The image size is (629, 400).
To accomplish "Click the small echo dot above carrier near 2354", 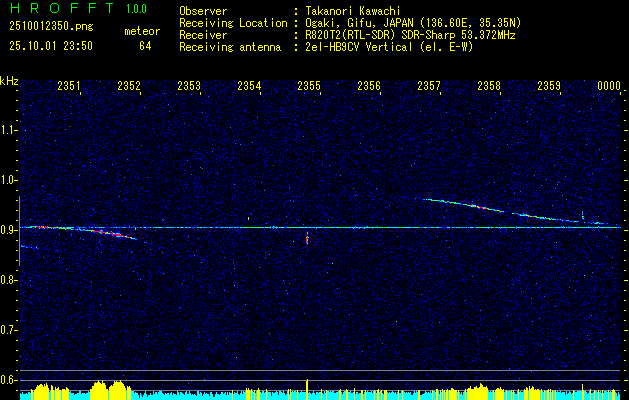I will (249, 218).
